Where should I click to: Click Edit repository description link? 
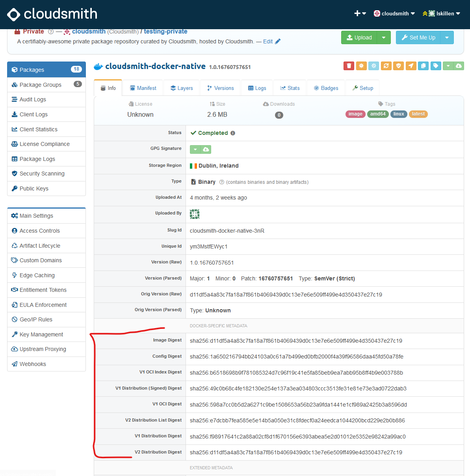coord(272,41)
